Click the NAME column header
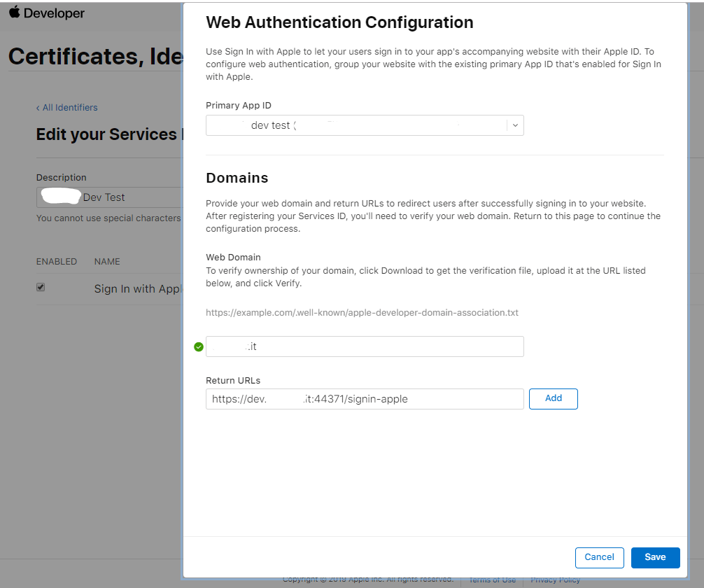 point(107,261)
